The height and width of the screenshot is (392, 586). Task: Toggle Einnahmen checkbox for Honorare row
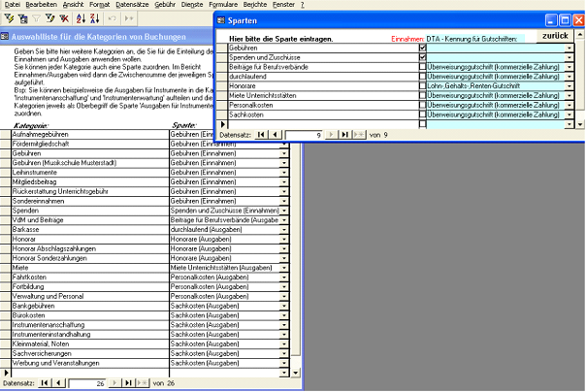click(422, 86)
